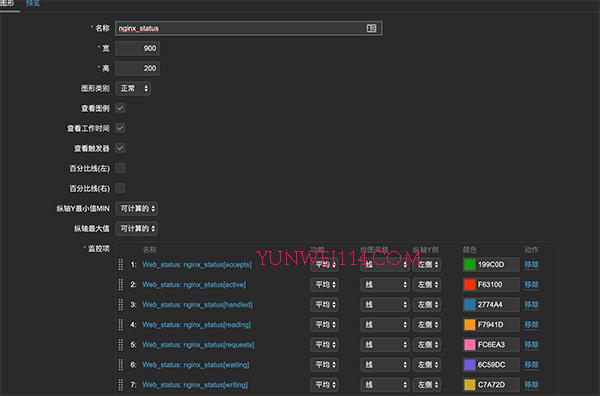Open Y axis side dropdown for reading item
The image size is (600, 396).
(x=427, y=325)
